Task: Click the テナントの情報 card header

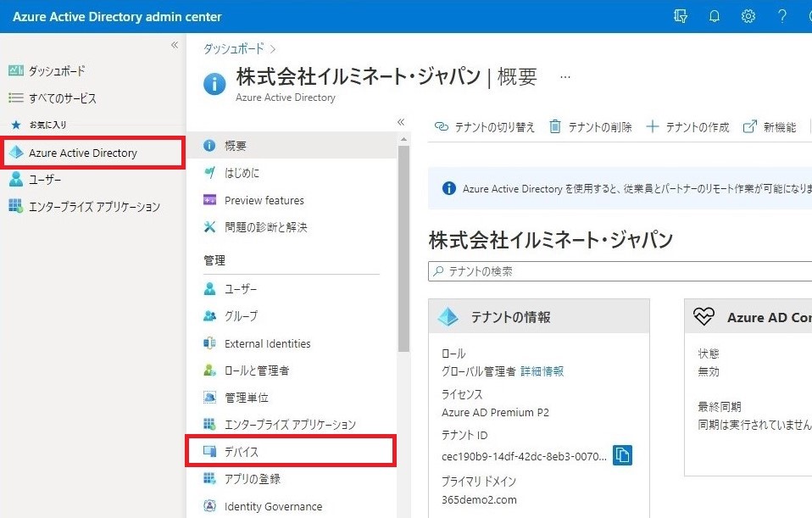Action: (x=539, y=316)
